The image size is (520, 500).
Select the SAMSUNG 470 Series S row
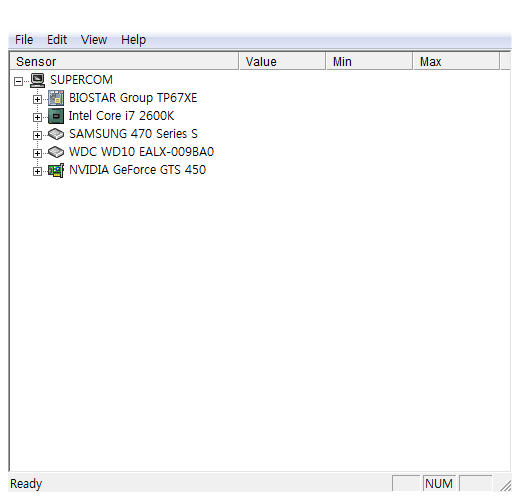coord(133,134)
